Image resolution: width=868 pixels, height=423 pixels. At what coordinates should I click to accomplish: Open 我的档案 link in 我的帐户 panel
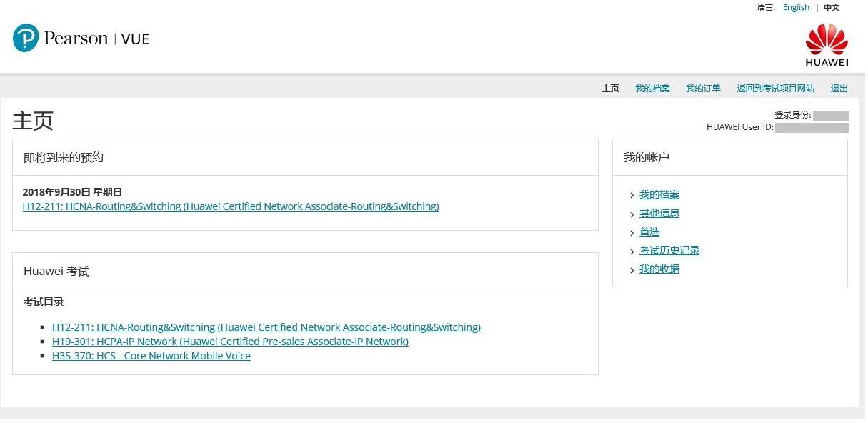tap(659, 195)
